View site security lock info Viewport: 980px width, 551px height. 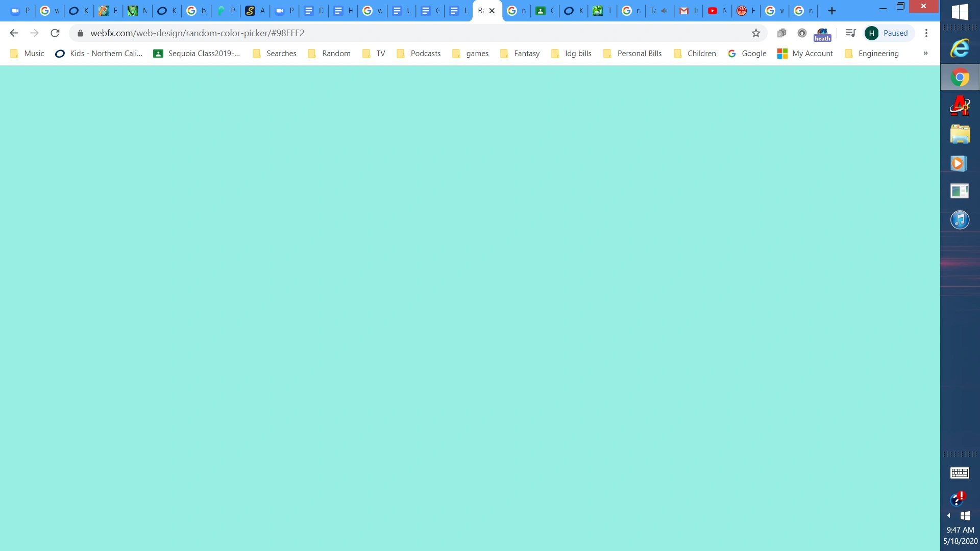80,33
